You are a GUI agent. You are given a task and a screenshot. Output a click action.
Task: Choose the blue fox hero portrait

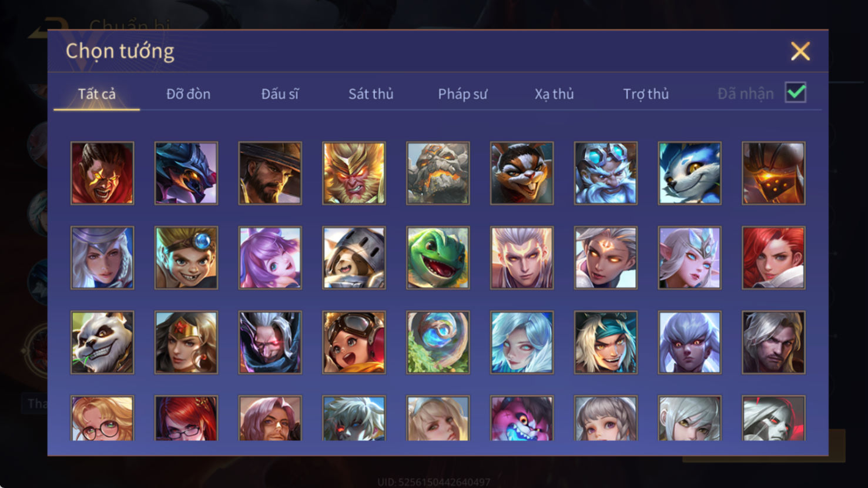(x=689, y=173)
